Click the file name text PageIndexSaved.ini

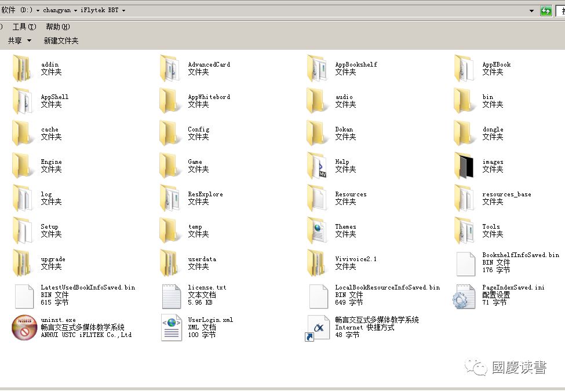pos(513,287)
